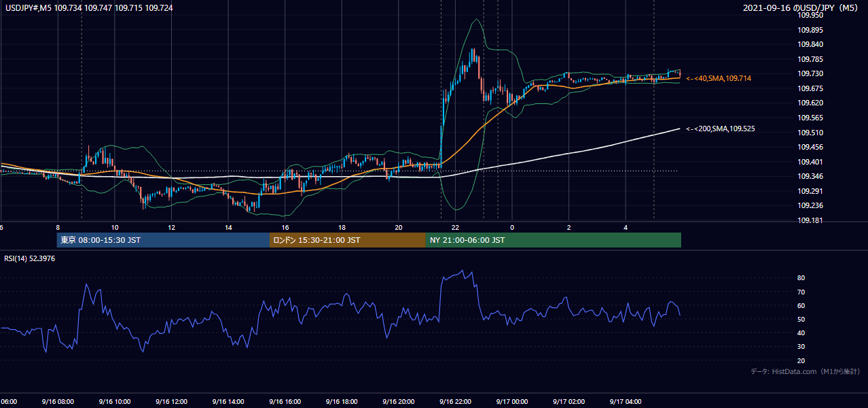868x408 pixels.
Task: Click the 109.620 price axis label
Action: [810, 103]
